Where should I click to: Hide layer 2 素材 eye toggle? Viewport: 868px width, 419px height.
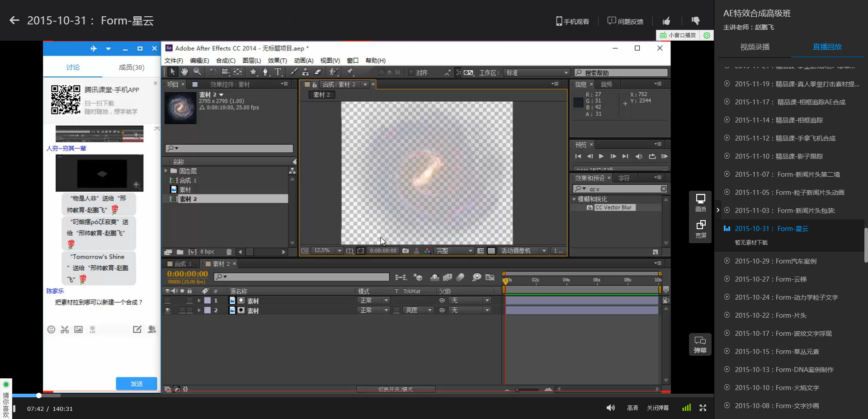(x=168, y=311)
